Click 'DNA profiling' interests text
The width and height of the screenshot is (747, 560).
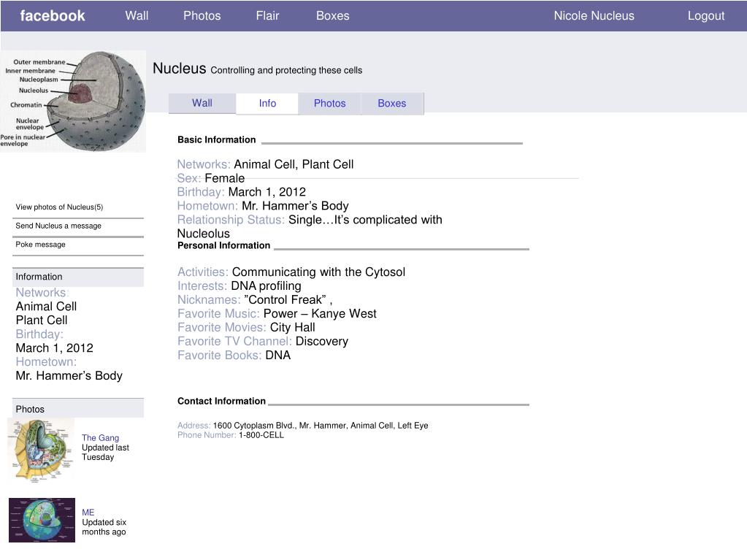click(x=266, y=285)
